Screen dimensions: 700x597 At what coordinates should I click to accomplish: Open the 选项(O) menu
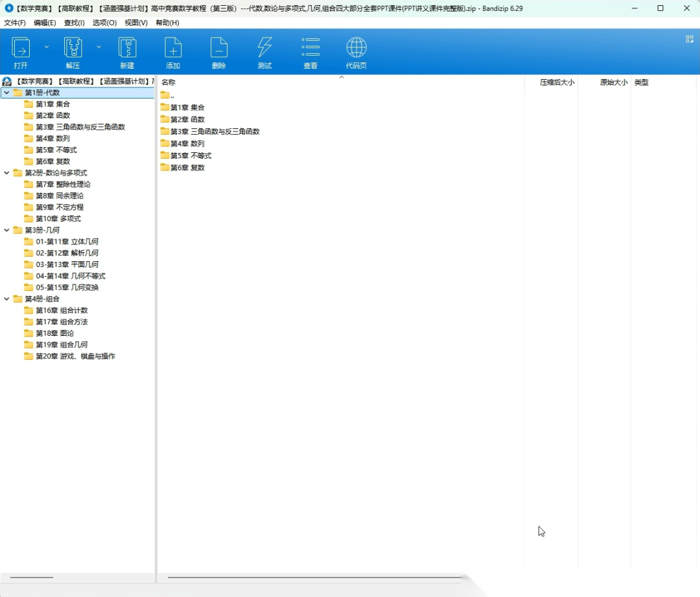point(104,23)
